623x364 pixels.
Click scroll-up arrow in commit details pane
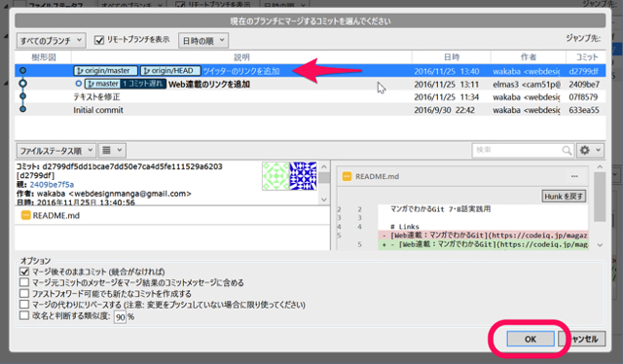pyautogui.click(x=324, y=166)
